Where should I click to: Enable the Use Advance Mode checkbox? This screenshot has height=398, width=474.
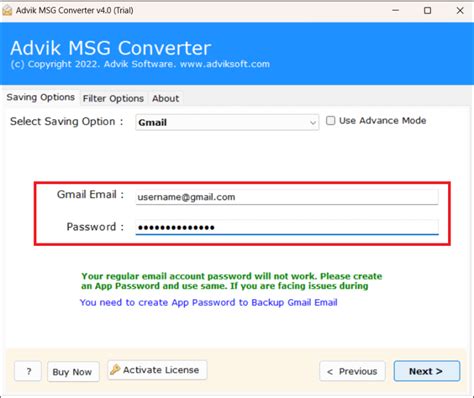(x=330, y=121)
